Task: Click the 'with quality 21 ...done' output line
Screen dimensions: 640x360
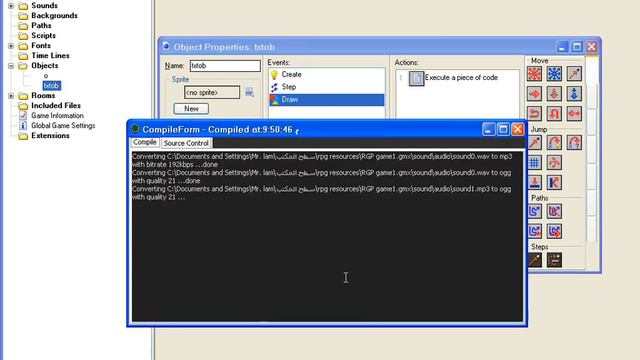Action: 166,181
